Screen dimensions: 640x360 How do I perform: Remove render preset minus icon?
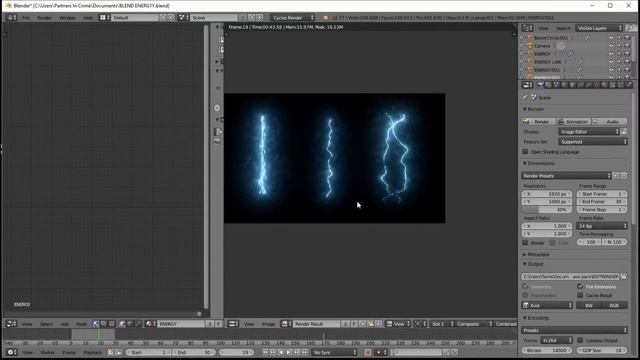click(624, 176)
